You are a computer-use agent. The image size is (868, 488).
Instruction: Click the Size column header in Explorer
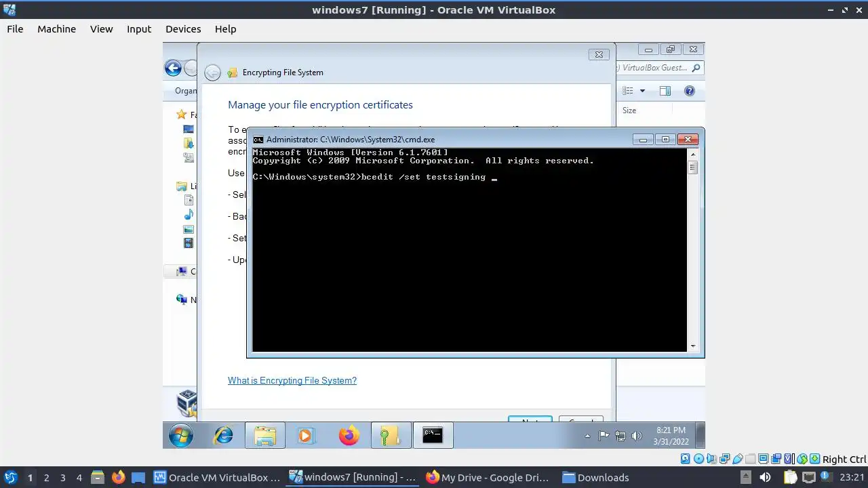(629, 110)
